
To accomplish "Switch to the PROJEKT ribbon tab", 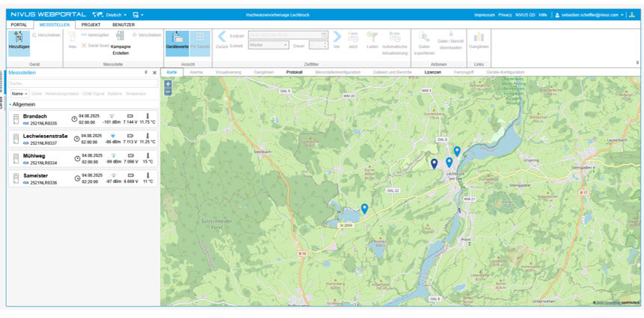I will point(91,25).
